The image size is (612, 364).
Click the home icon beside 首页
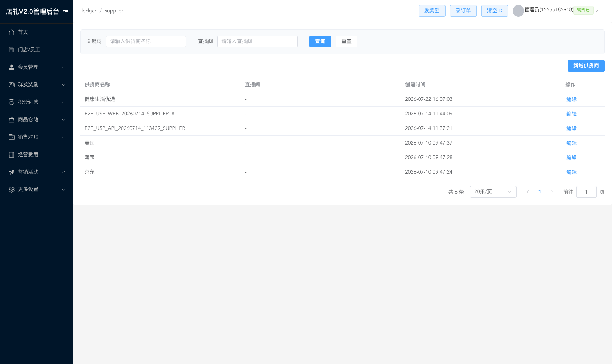click(12, 32)
